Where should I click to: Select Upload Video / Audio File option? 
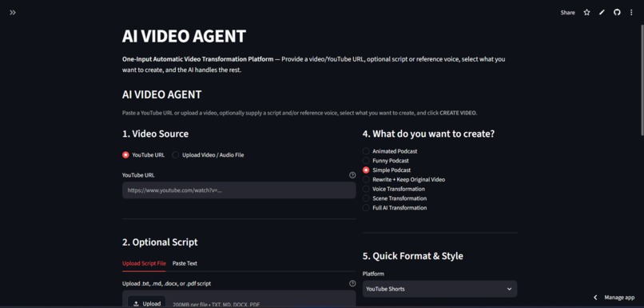click(208, 155)
